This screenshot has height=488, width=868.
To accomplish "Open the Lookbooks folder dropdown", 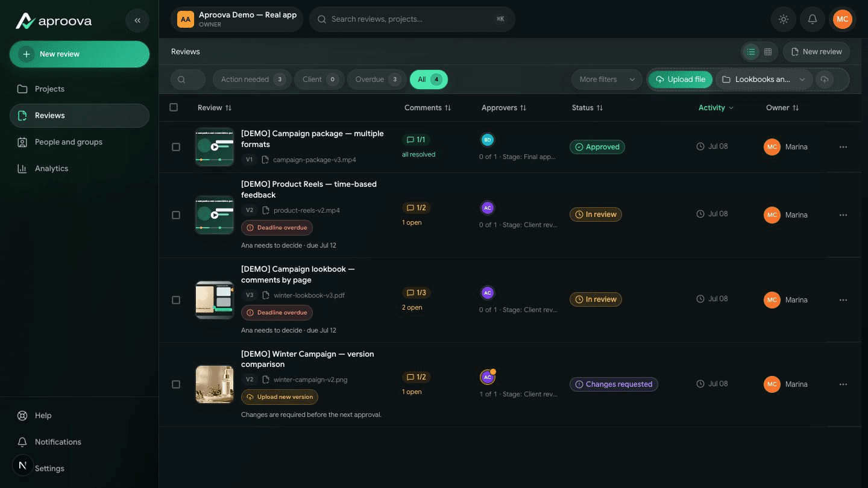I will 764,80.
